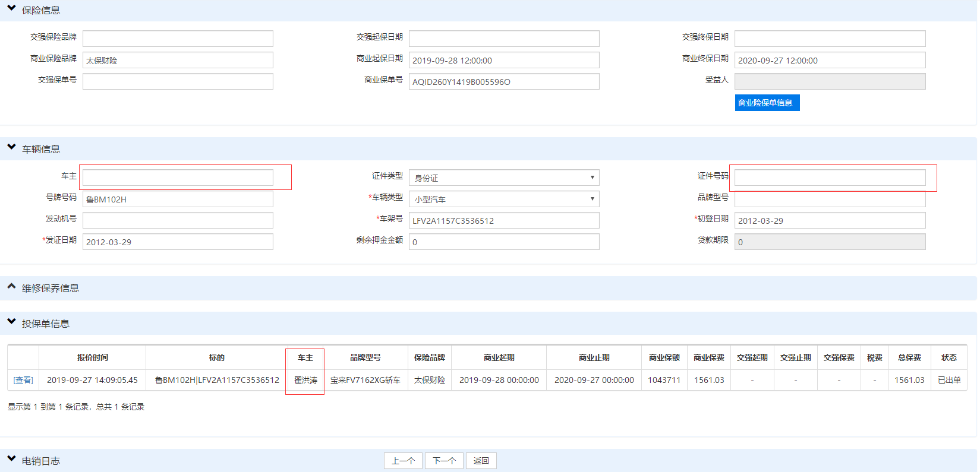Focus the 交强保单号 input field
This screenshot has width=980, height=472.
pyautogui.click(x=178, y=81)
